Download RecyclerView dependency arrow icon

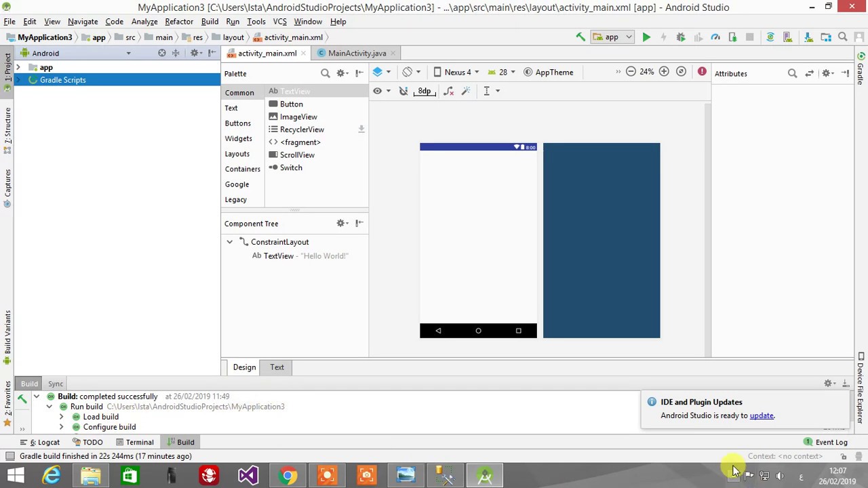click(361, 129)
